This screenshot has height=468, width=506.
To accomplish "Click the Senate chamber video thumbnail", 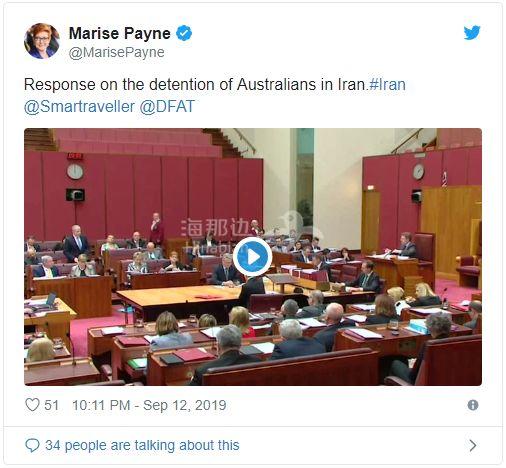I will click(253, 257).
